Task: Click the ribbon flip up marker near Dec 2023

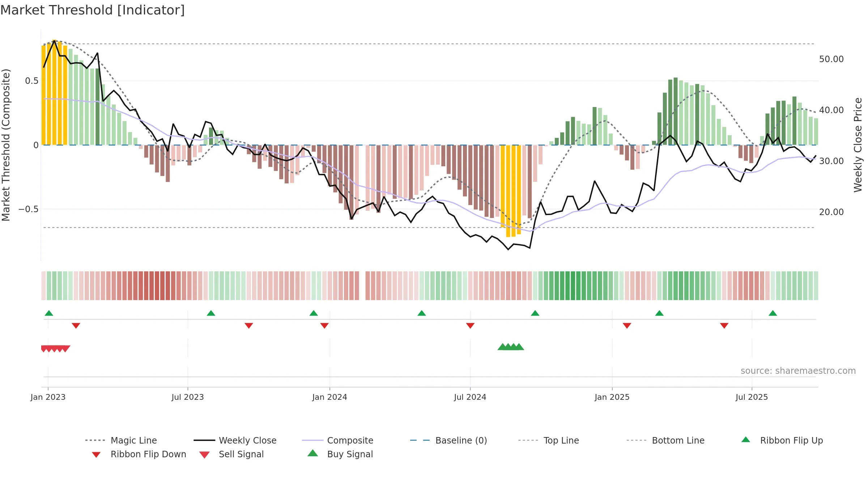Action: pyautogui.click(x=314, y=313)
